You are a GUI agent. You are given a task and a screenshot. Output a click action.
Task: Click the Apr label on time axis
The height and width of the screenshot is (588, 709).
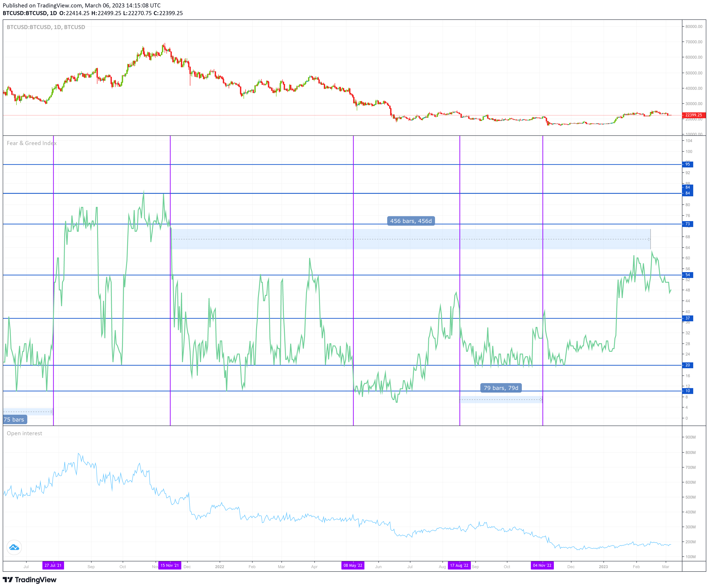(x=314, y=567)
